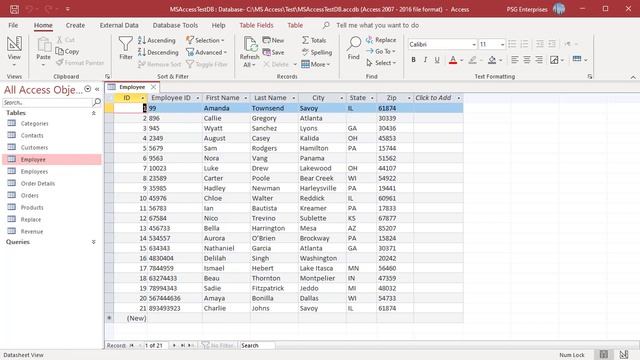Open the First Name column dropdown arrow
The height and width of the screenshot is (360, 640).
click(x=245, y=98)
